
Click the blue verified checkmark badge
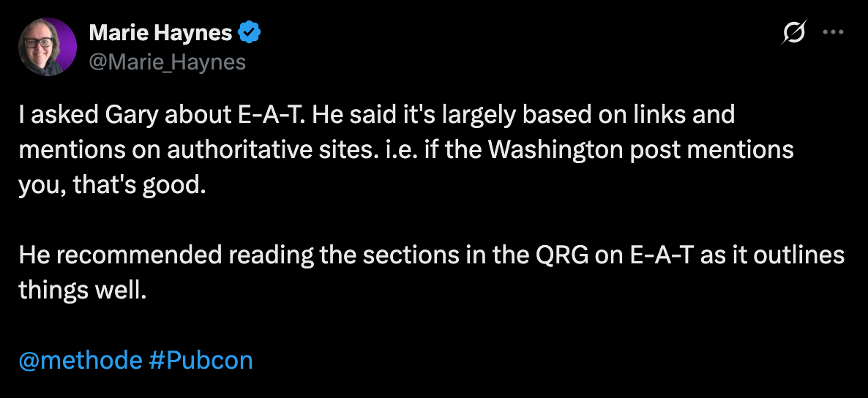(249, 33)
